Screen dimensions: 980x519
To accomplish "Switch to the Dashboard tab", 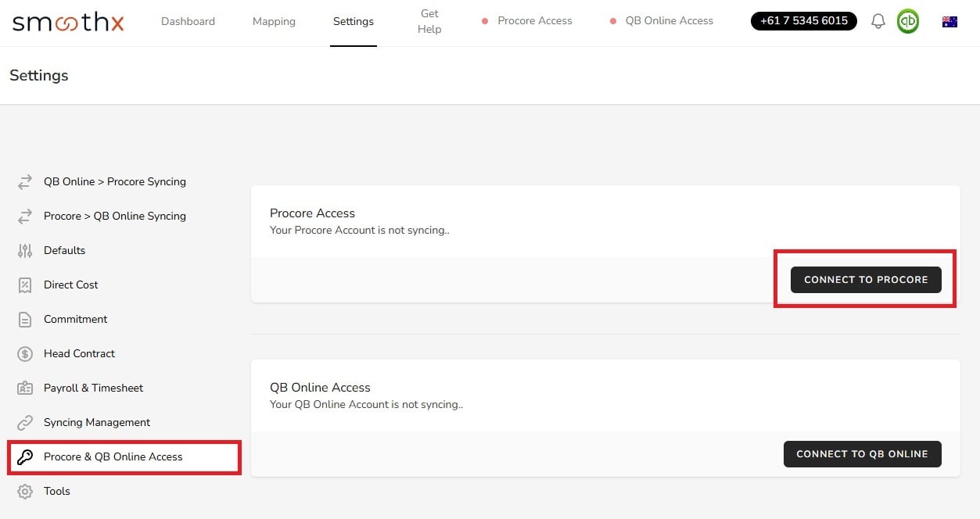I will point(188,21).
